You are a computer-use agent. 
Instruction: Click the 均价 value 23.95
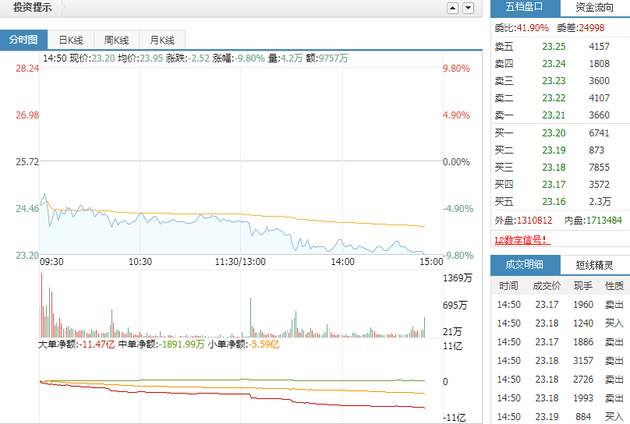(151, 59)
